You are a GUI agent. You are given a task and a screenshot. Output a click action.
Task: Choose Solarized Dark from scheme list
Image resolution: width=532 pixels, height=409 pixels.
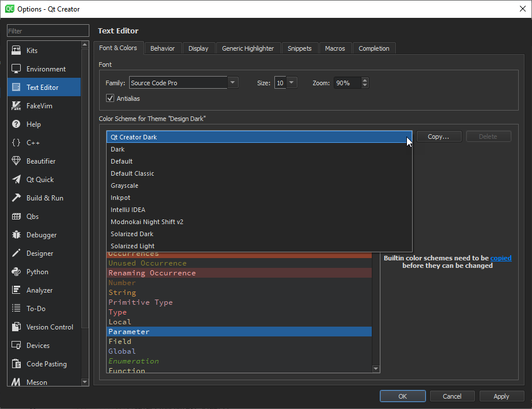(x=132, y=234)
